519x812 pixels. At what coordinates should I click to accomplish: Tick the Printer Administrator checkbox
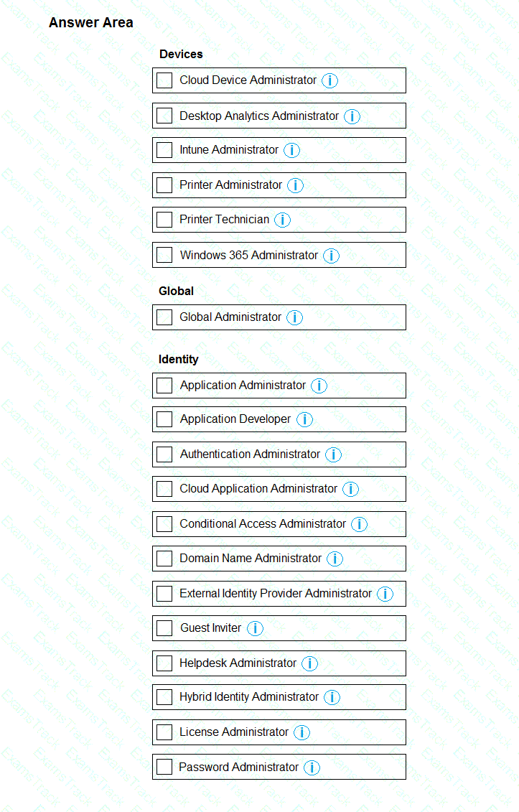point(164,185)
